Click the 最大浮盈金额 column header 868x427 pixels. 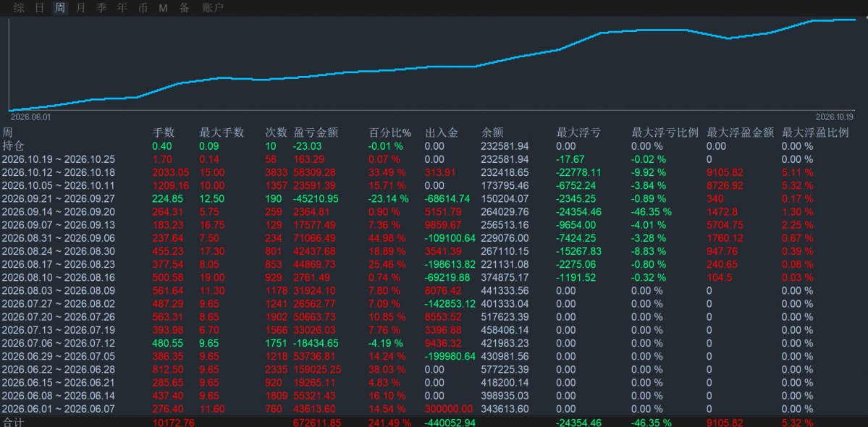740,132
